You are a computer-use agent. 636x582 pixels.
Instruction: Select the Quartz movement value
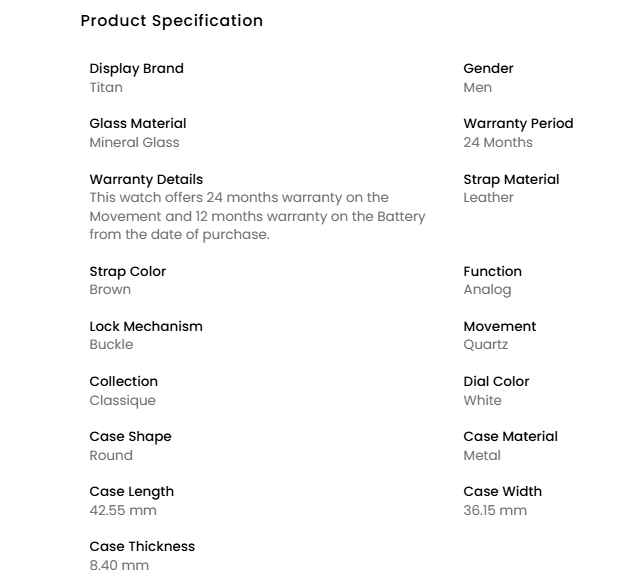tap(485, 345)
